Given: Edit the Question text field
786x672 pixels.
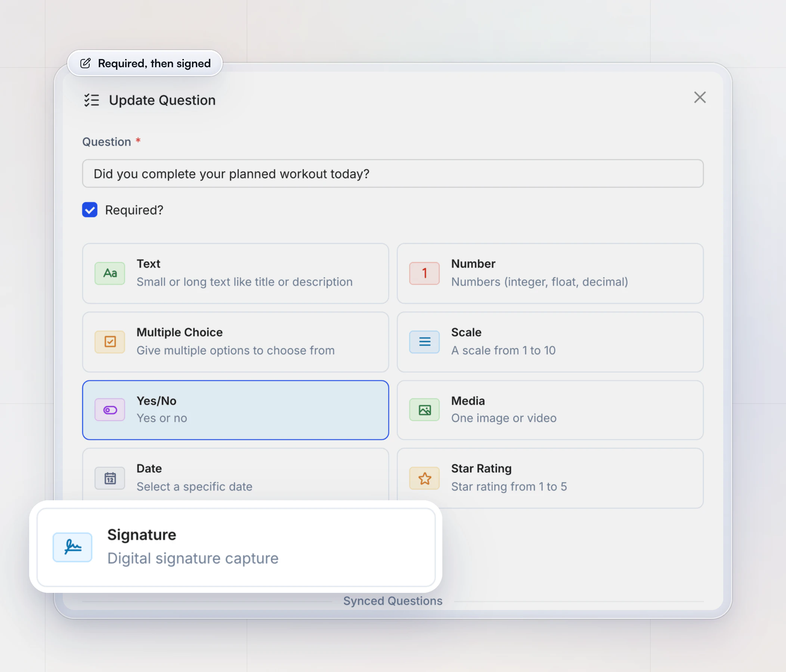Looking at the screenshot, I should pos(393,174).
